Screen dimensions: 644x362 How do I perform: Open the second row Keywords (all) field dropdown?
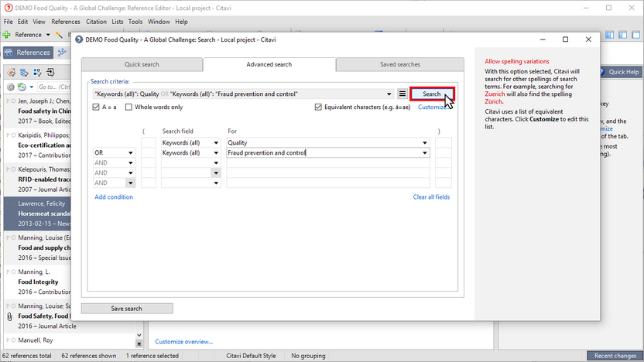216,152
